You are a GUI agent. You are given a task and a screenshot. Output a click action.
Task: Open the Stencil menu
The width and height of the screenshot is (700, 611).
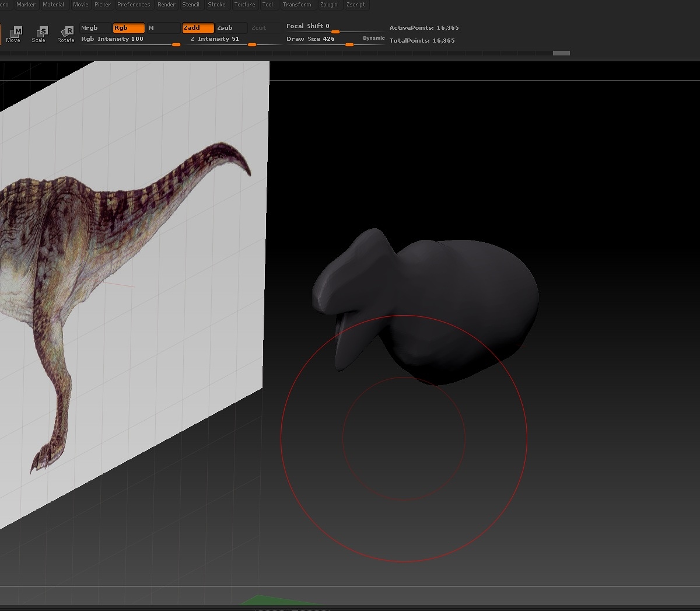191,5
